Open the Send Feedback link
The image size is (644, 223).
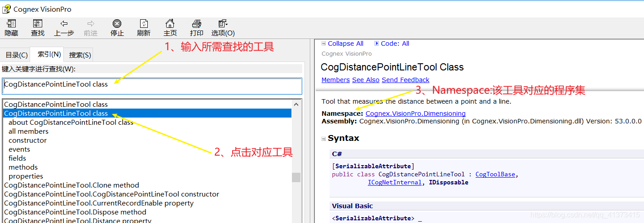coord(406,80)
